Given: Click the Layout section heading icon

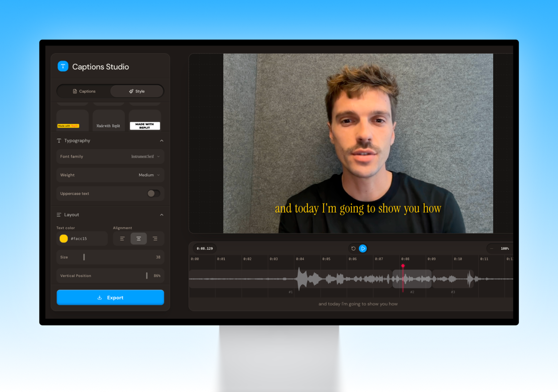Looking at the screenshot, I should pyautogui.click(x=59, y=215).
